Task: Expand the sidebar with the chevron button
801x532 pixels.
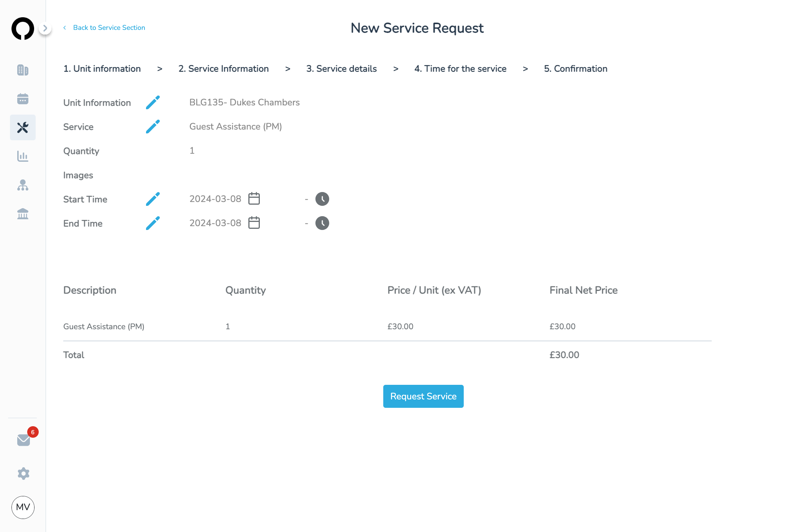Action: pyautogui.click(x=45, y=28)
